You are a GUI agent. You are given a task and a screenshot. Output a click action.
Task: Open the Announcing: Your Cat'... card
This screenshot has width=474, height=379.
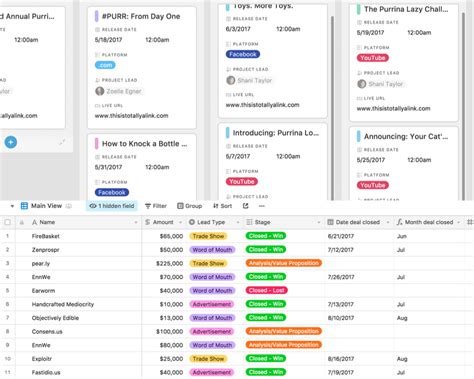point(404,164)
